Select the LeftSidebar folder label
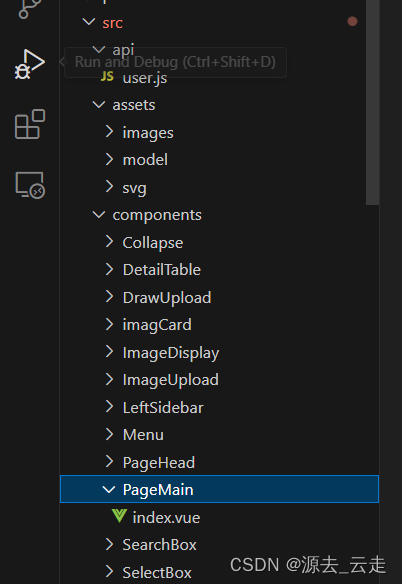The height and width of the screenshot is (584, 402). click(x=163, y=407)
